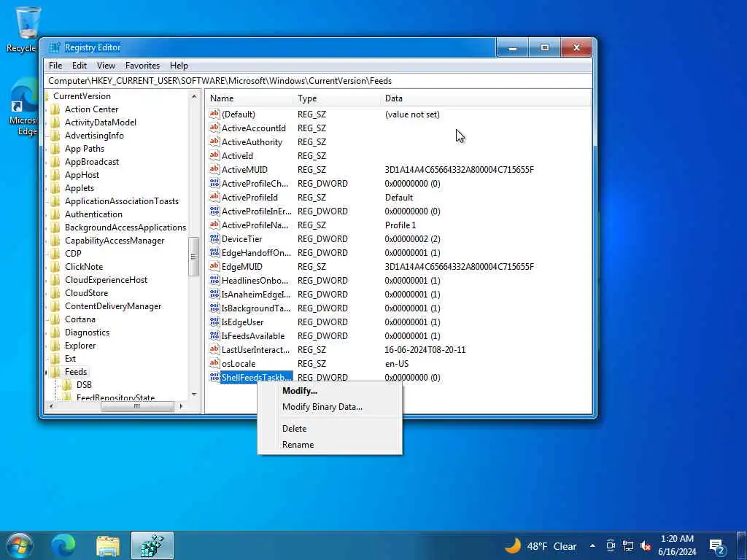
Task: Click the EdgeMUID string value icon
Action: pos(214,266)
